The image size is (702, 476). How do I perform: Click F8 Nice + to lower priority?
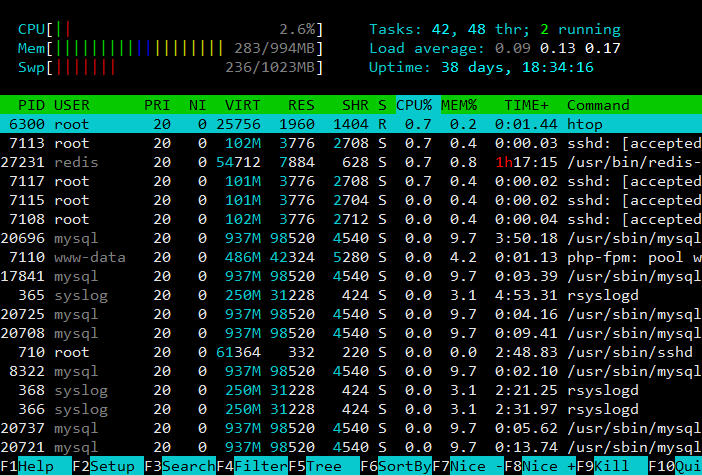pyautogui.click(x=540, y=467)
